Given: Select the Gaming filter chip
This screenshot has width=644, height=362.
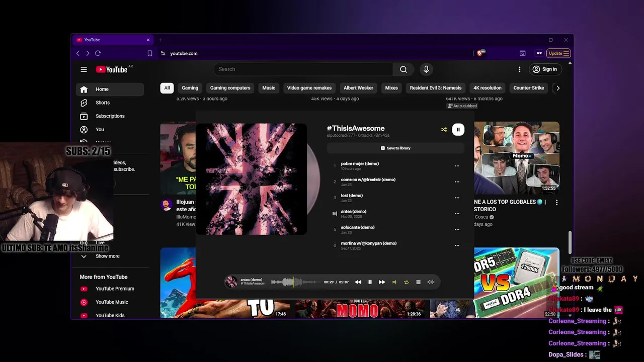Looking at the screenshot, I should click(190, 88).
